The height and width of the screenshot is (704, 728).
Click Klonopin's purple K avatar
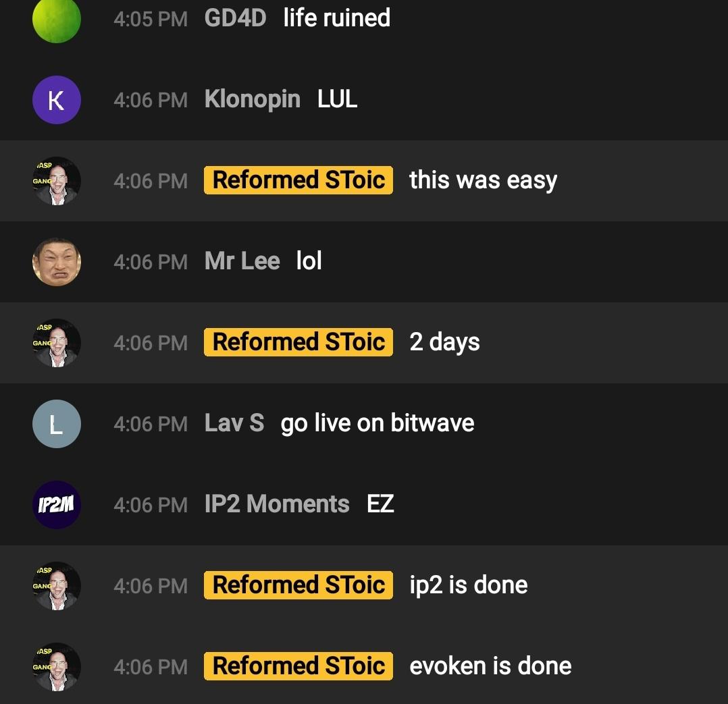57,100
